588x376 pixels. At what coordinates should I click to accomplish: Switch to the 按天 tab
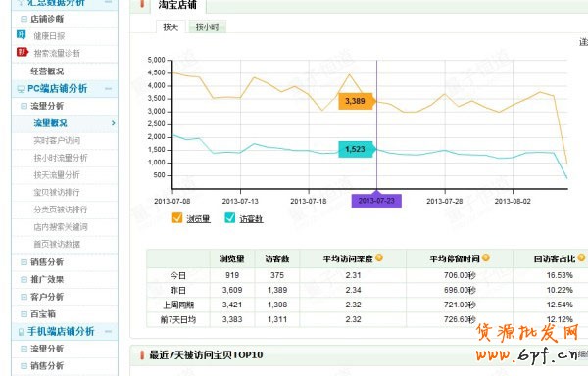point(171,27)
